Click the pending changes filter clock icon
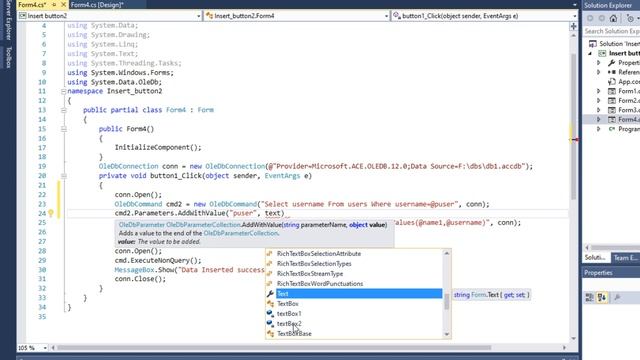 pos(631,18)
